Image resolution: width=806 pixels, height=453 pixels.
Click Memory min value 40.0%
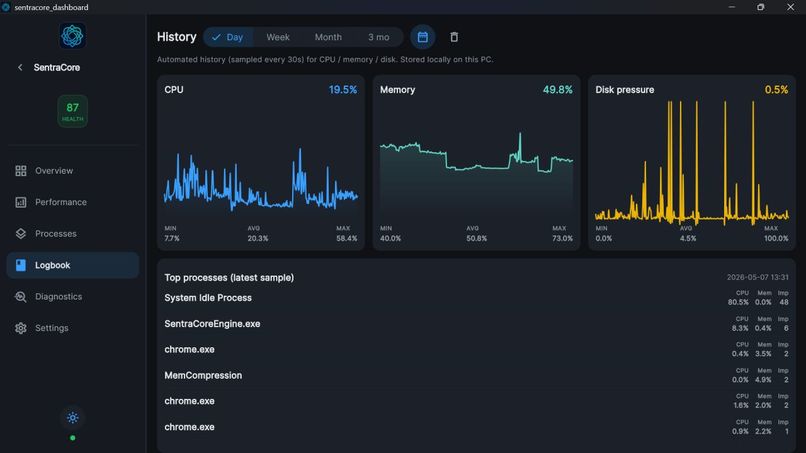[390, 239]
